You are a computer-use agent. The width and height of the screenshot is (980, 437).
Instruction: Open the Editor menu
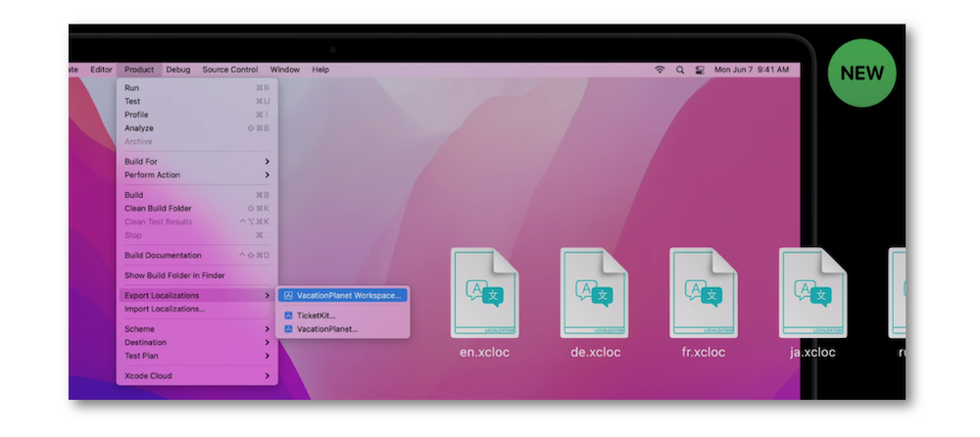click(x=101, y=70)
